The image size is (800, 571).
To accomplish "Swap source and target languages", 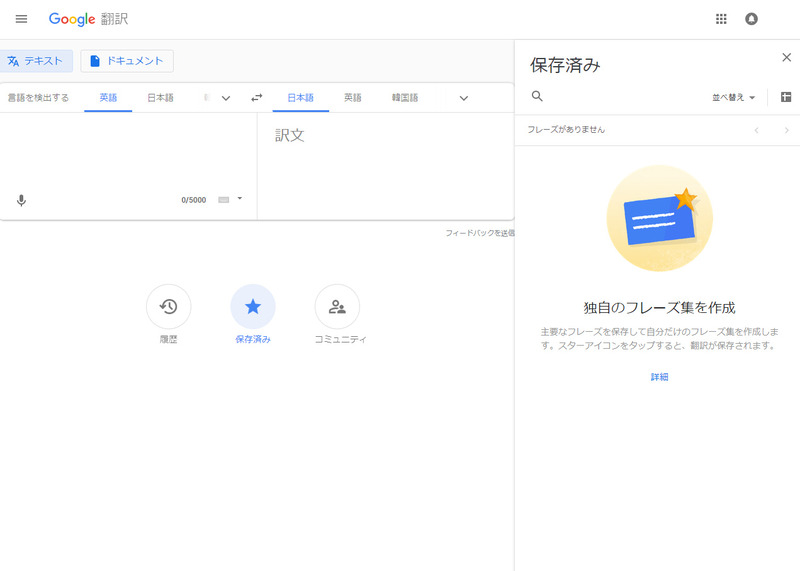I will (x=257, y=97).
